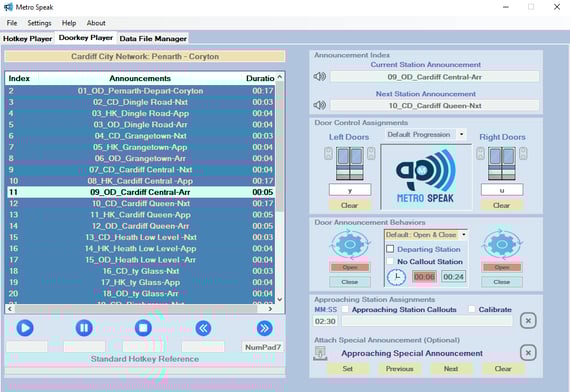Image resolution: width=570 pixels, height=392 pixels.
Task: Click the clock icon in Door Announcement Behaviors
Action: [397, 277]
